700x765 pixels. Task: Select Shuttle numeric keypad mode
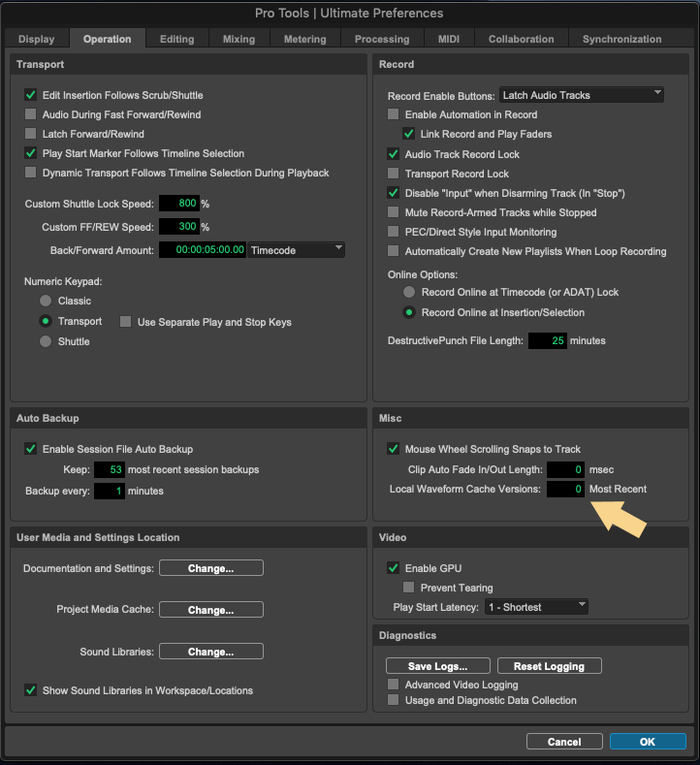46,341
